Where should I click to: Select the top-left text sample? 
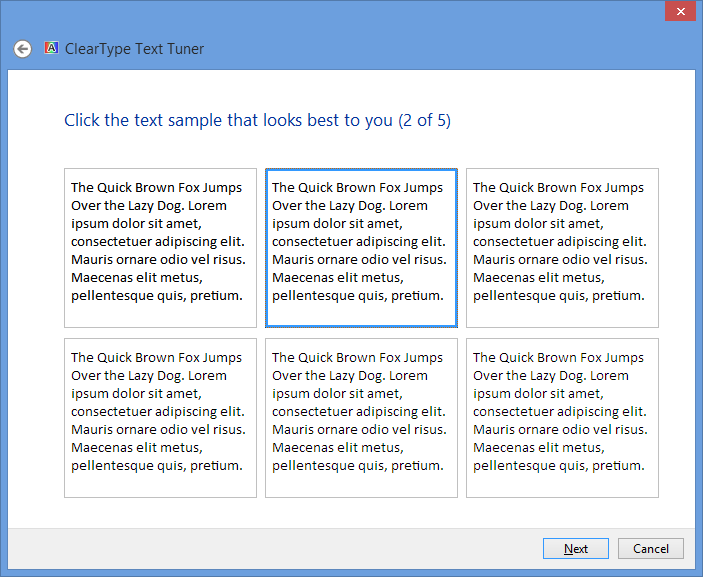160,247
